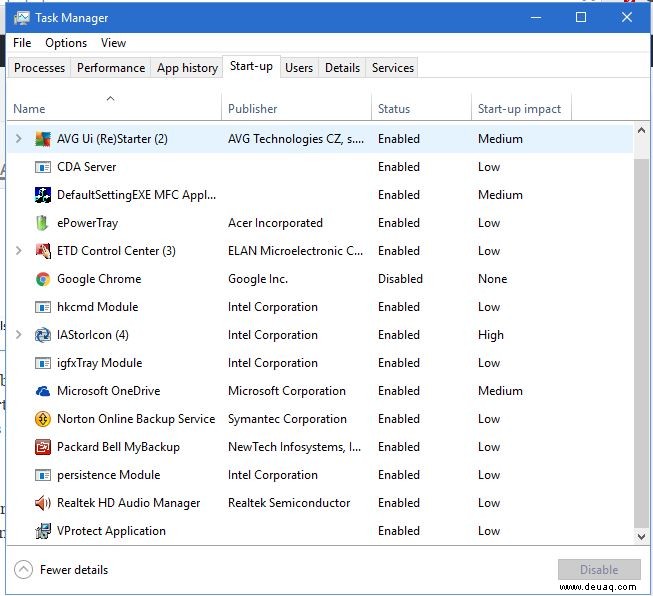The width and height of the screenshot is (653, 596).
Task: Sort by Start-up impact column header
Action: click(x=521, y=109)
